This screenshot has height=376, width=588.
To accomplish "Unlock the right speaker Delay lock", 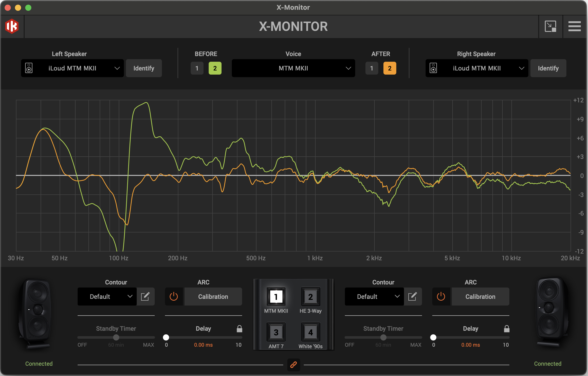I will [507, 328].
